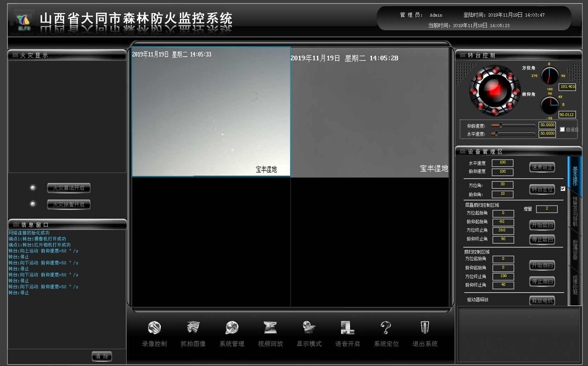Viewport: 588px width, 366px height.
Task: Click the red center of the PTZ joystick
Action: point(495,90)
